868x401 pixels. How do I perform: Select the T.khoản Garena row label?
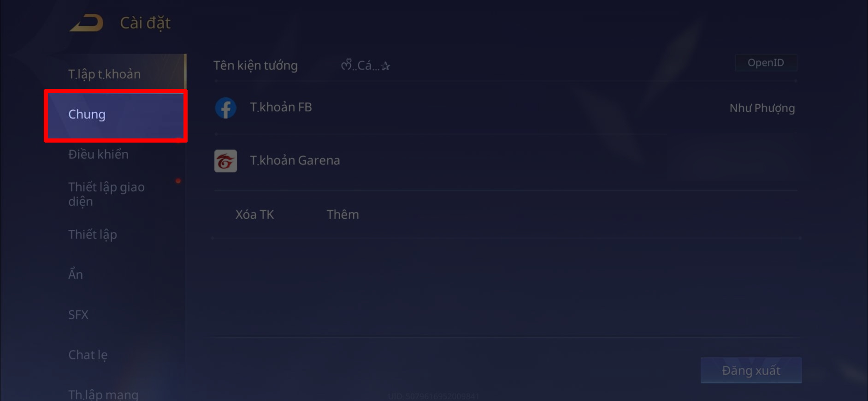click(x=295, y=160)
